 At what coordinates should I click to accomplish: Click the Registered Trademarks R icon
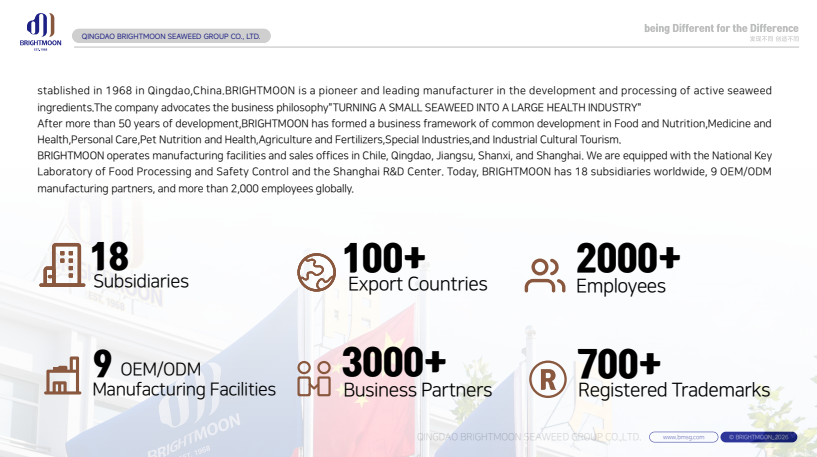(548, 379)
